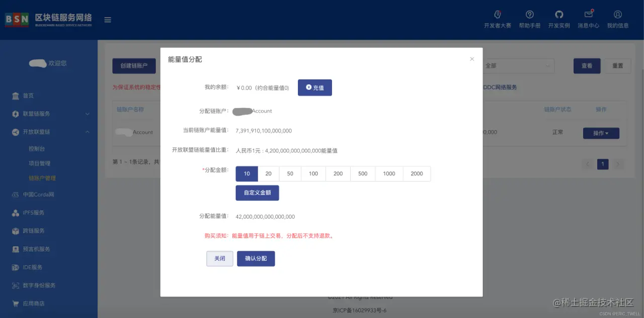Select the 1000 yuan amount option
Image resolution: width=644 pixels, height=318 pixels.
[389, 174]
